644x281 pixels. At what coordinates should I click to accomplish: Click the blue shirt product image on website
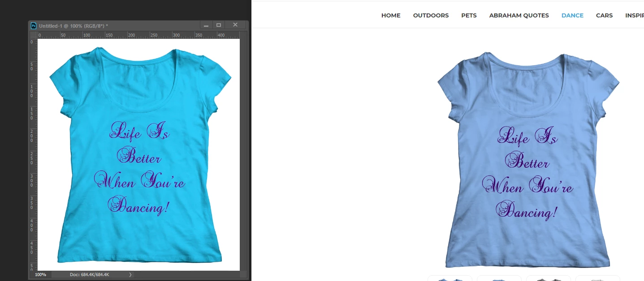[x=528, y=160]
